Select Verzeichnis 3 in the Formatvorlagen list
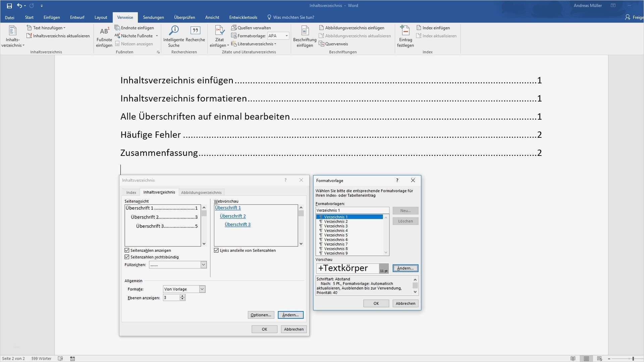This screenshot has width=644, height=362. tap(336, 226)
